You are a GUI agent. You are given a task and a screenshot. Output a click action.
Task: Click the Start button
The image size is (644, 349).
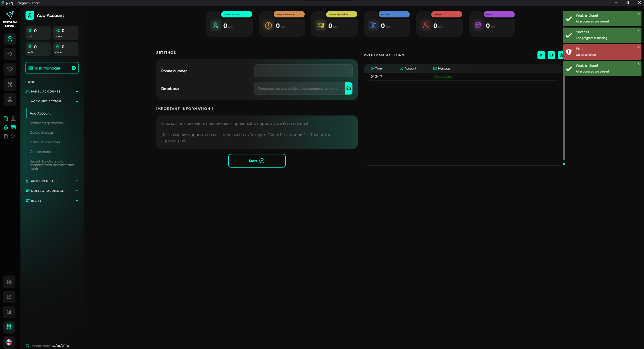click(x=257, y=161)
